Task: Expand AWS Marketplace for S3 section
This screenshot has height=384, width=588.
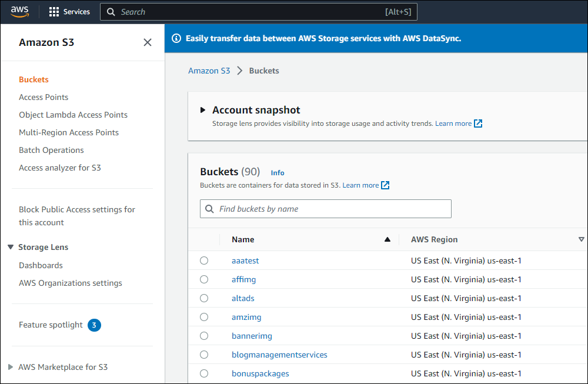Action: pos(11,367)
